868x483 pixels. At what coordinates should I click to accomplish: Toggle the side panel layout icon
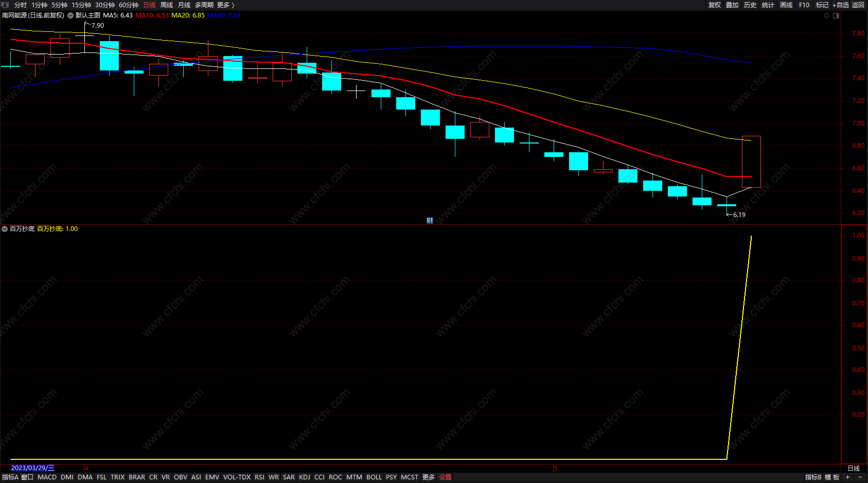[x=836, y=15]
